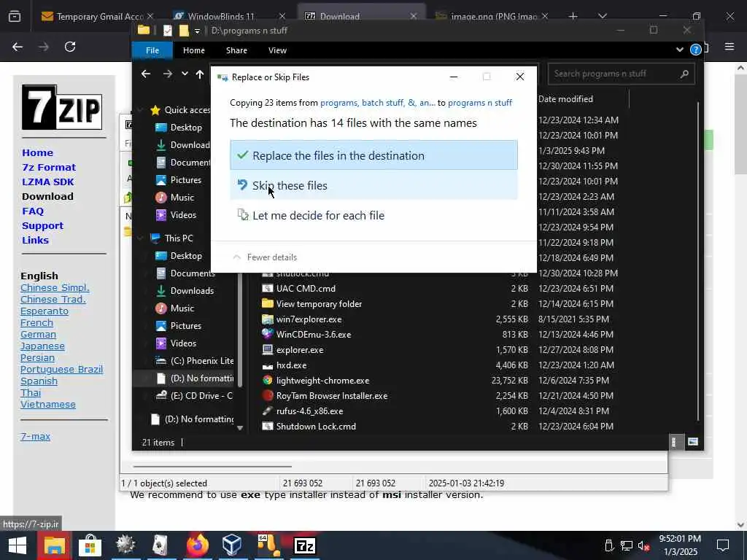The width and height of the screenshot is (747, 560).
Task: Open the 7-max link
Action: click(x=35, y=436)
